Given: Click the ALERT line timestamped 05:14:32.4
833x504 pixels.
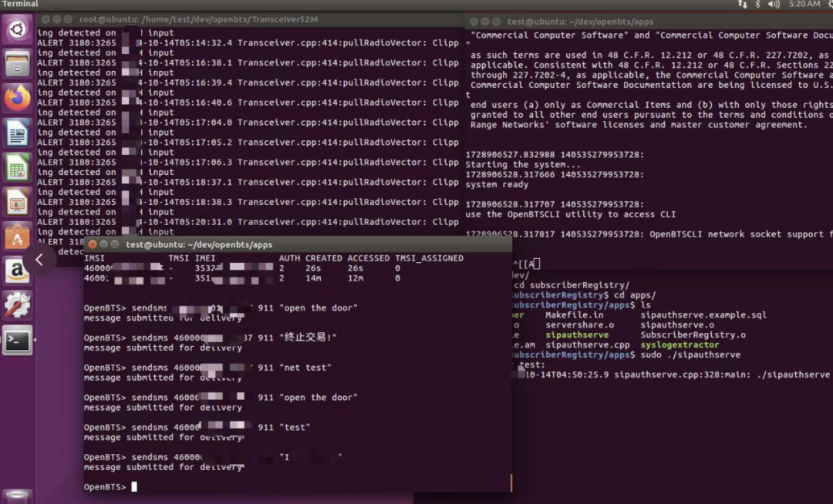Looking at the screenshot, I should pos(248,43).
